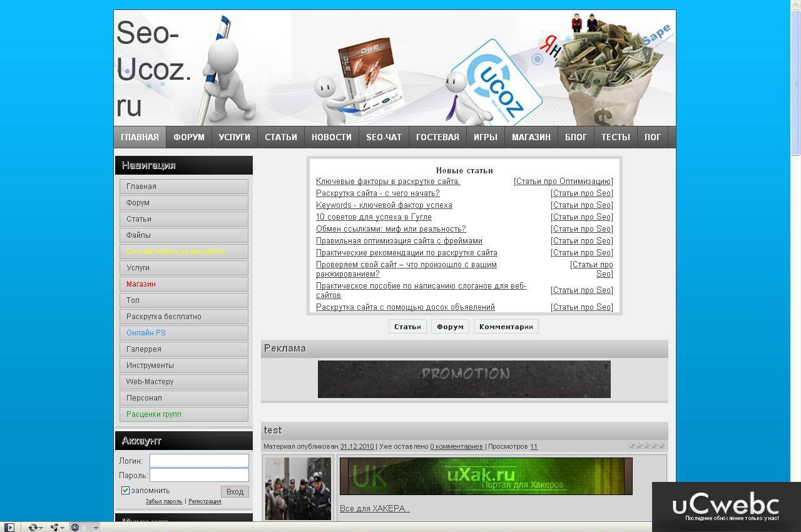Click inside the Логин input field
This screenshot has width=801, height=532.
199,460
